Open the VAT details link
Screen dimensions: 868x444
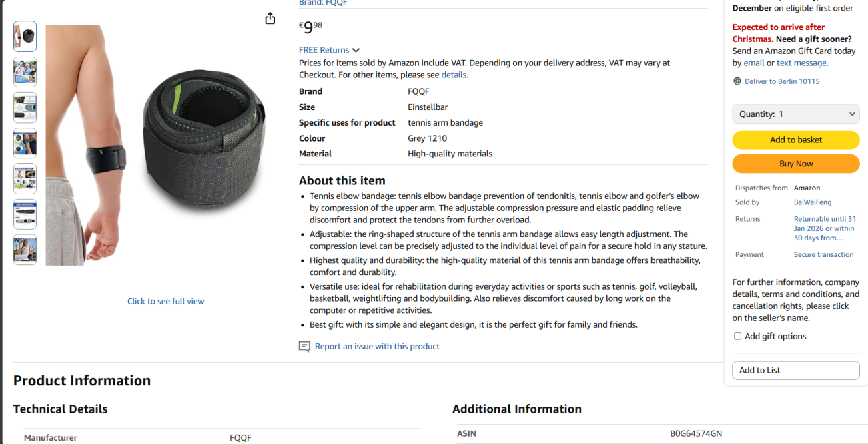tap(453, 75)
